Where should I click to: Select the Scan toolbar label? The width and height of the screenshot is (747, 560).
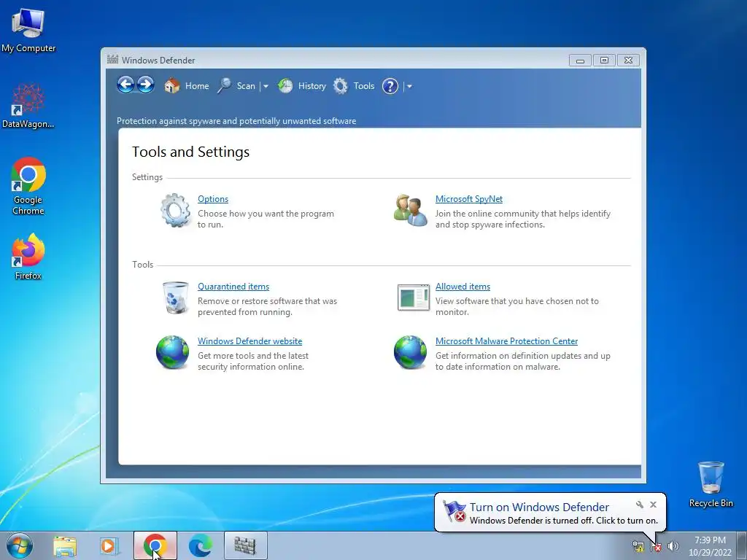[246, 86]
